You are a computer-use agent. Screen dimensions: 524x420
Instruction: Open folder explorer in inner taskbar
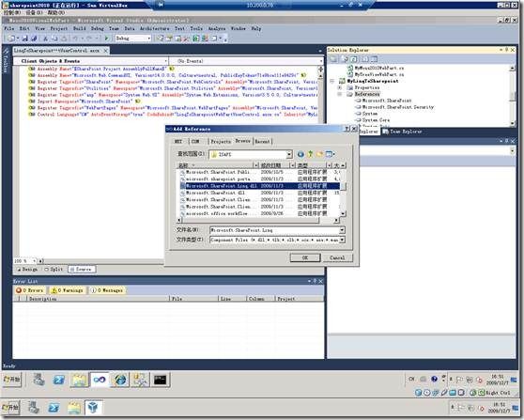point(79,380)
